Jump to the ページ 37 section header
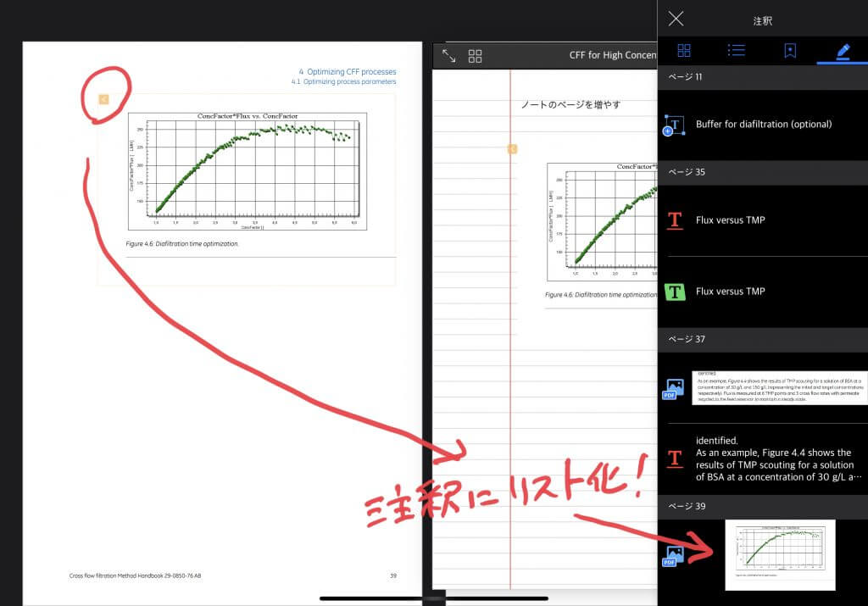 763,339
